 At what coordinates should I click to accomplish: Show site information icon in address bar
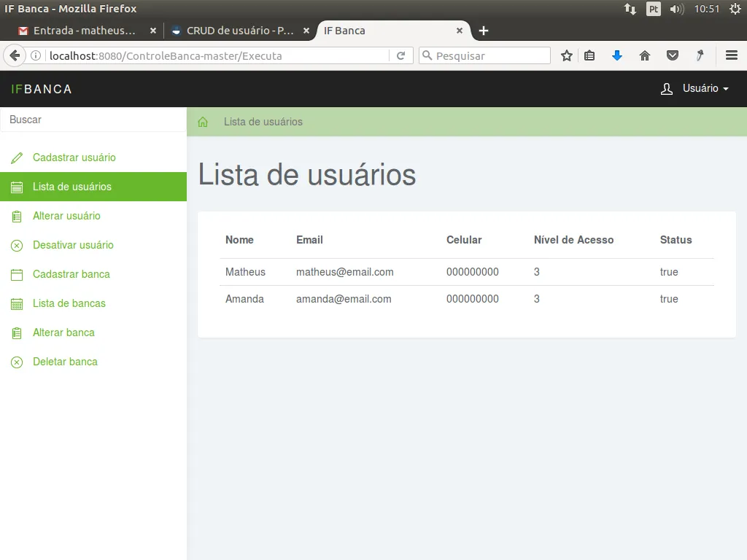click(x=36, y=55)
